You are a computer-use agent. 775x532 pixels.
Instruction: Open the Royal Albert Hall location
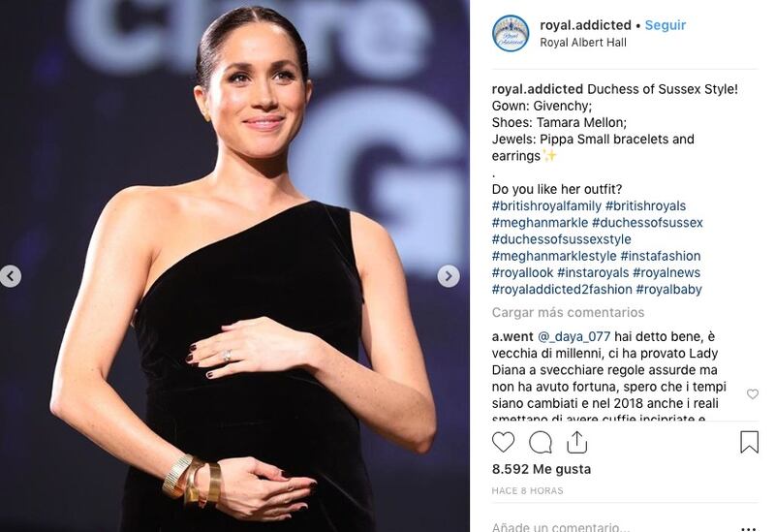pyautogui.click(x=583, y=43)
